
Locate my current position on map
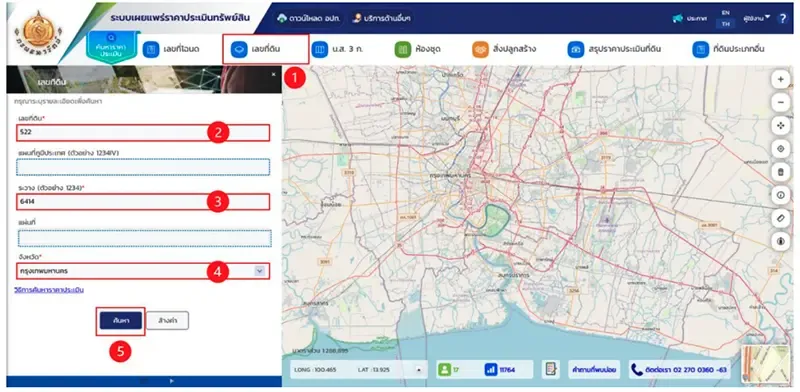click(780, 149)
